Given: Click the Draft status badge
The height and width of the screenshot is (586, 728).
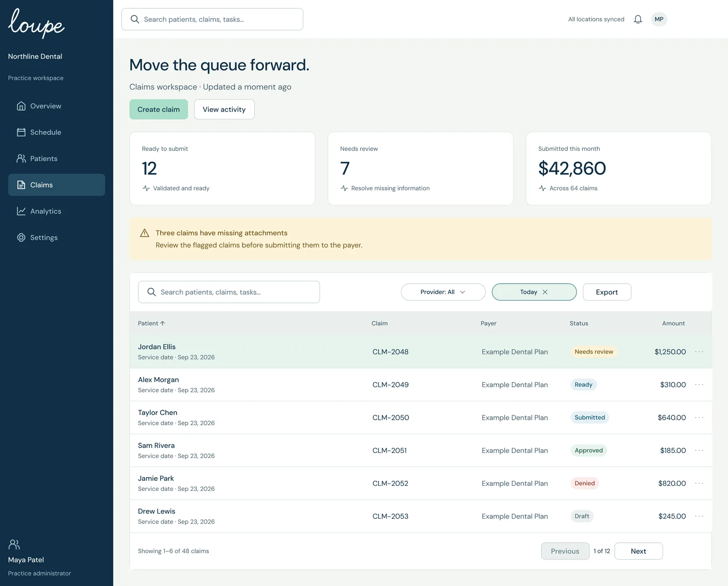Looking at the screenshot, I should coord(582,516).
